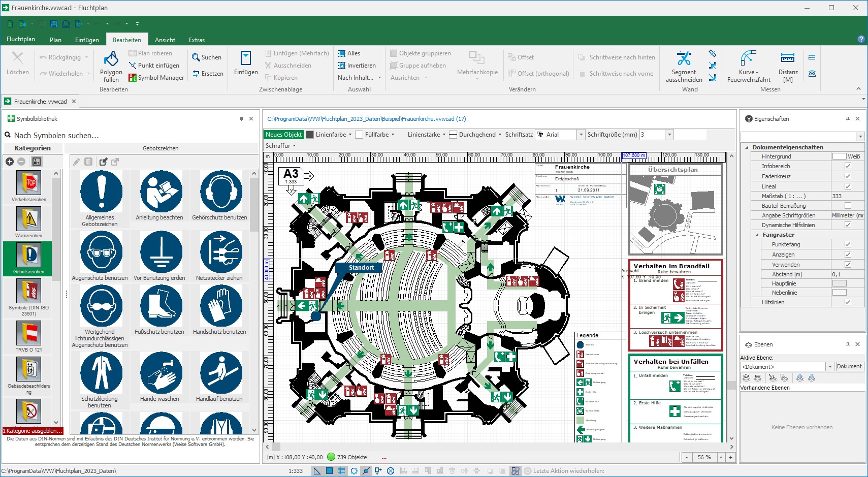This screenshot has height=477, width=868.
Task: Open the Arial font dropdown
Action: pyautogui.click(x=581, y=135)
